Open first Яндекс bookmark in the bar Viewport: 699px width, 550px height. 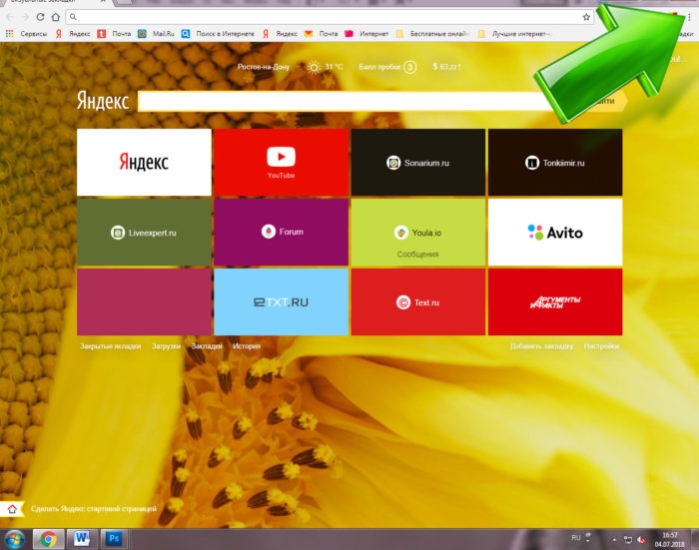(74, 33)
